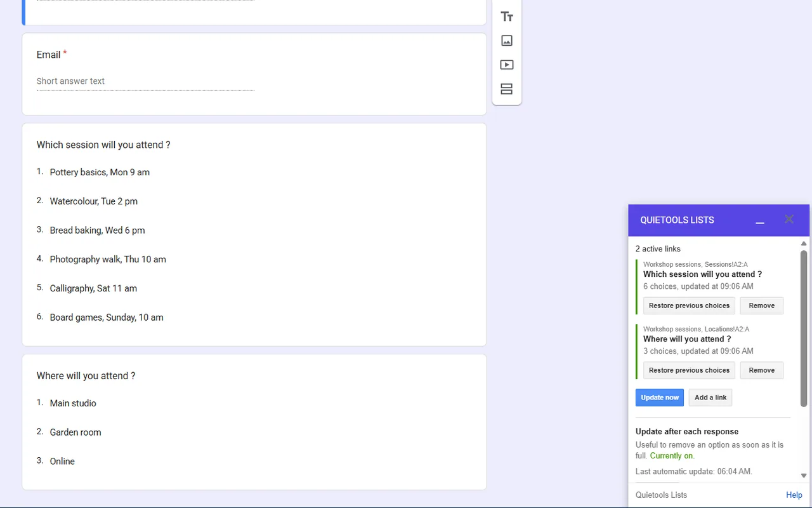
Task: Click the 'Quietools Lists' footer label
Action: tap(661, 495)
